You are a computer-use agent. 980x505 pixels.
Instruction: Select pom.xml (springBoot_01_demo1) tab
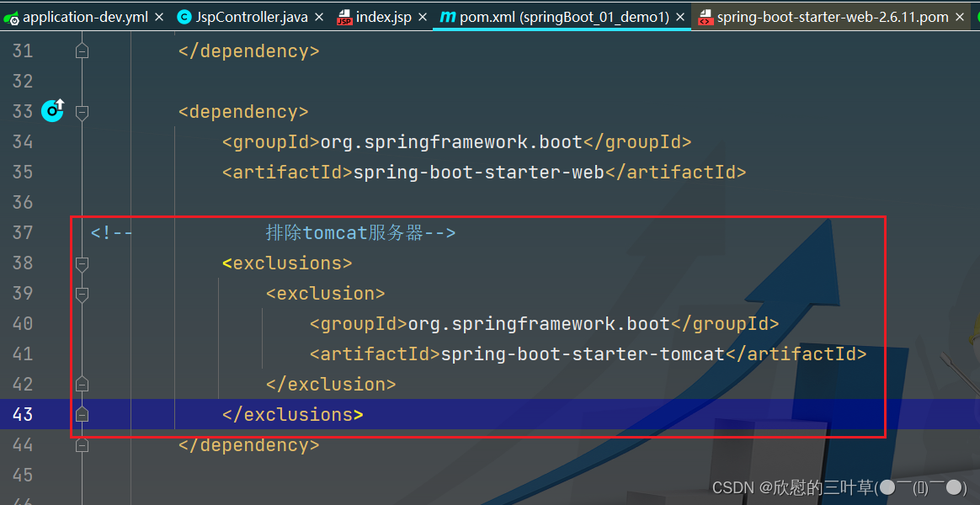point(562,17)
